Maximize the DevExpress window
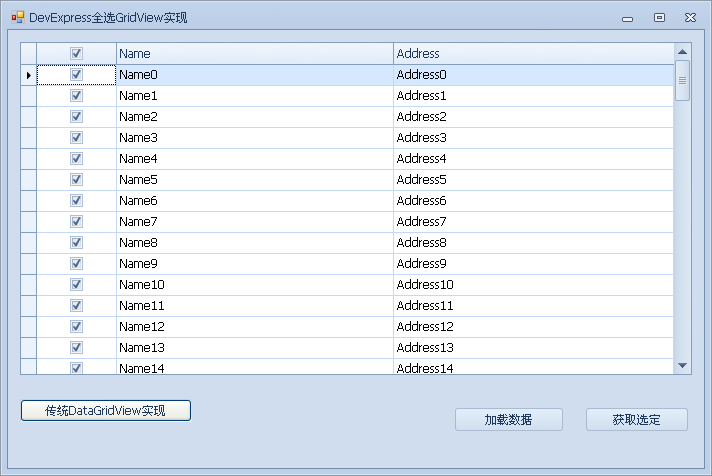Screen dimensions: 712x476 point(659,17)
